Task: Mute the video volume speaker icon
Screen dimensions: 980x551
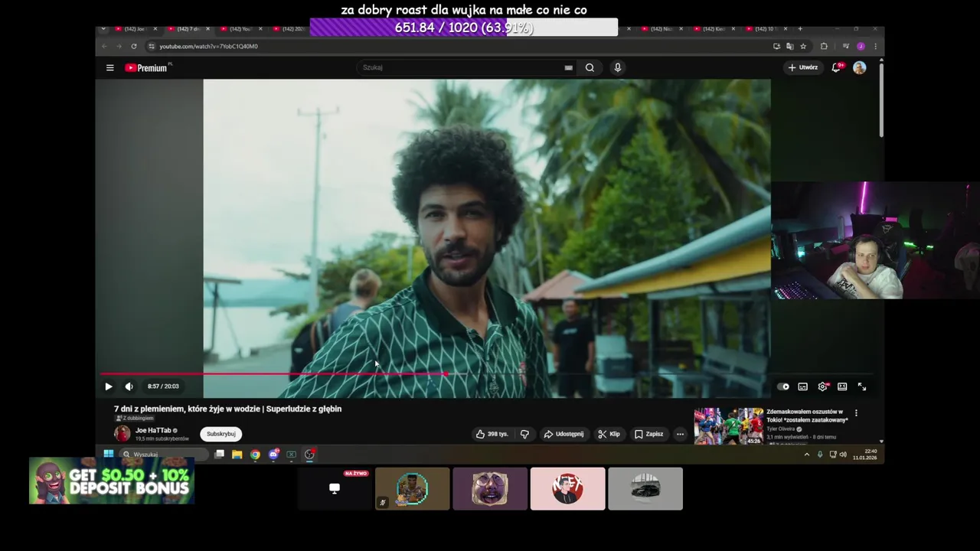Action: tap(129, 386)
